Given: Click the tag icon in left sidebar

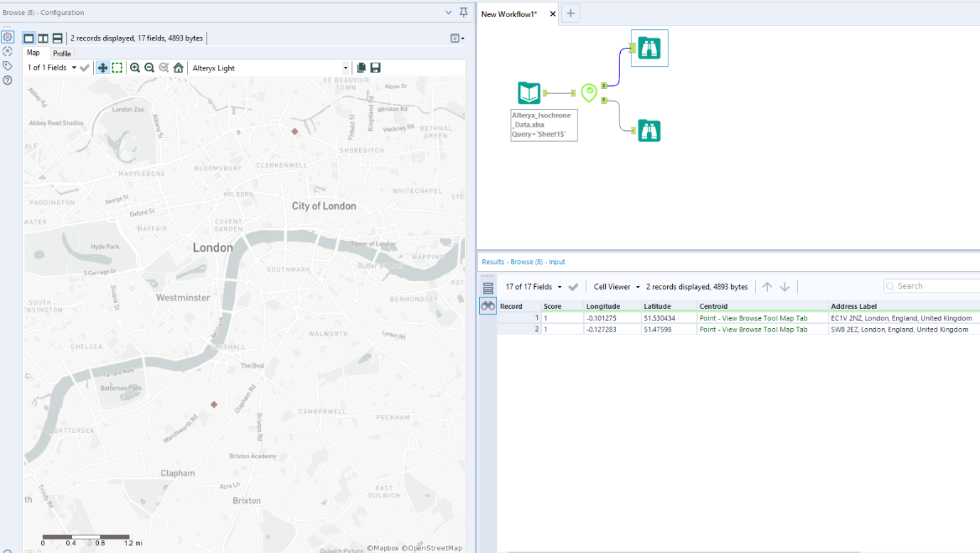Looking at the screenshot, I should pyautogui.click(x=7, y=65).
